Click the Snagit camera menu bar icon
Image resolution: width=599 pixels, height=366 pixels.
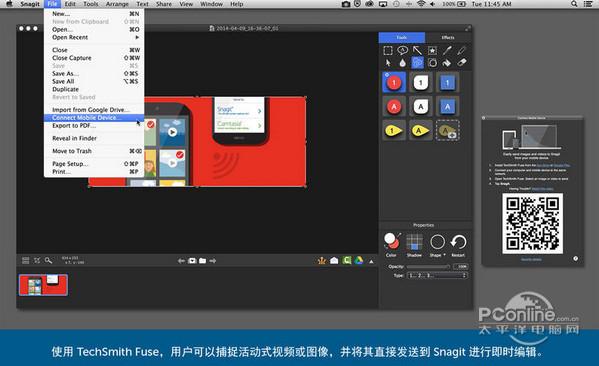coord(345,4)
